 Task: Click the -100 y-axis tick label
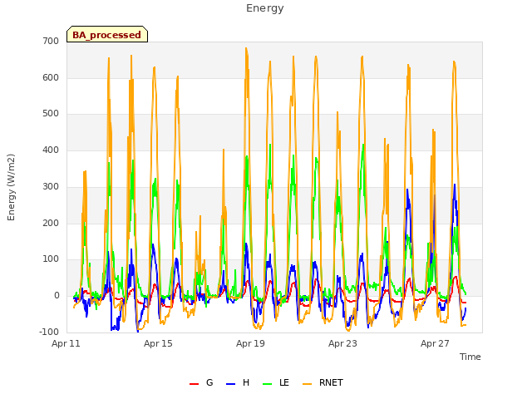[49, 332]
